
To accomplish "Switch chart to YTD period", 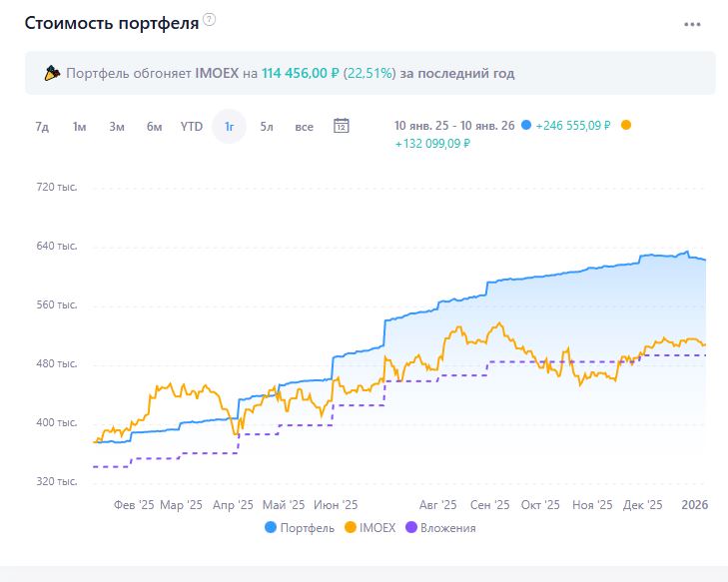I will 191,127.
